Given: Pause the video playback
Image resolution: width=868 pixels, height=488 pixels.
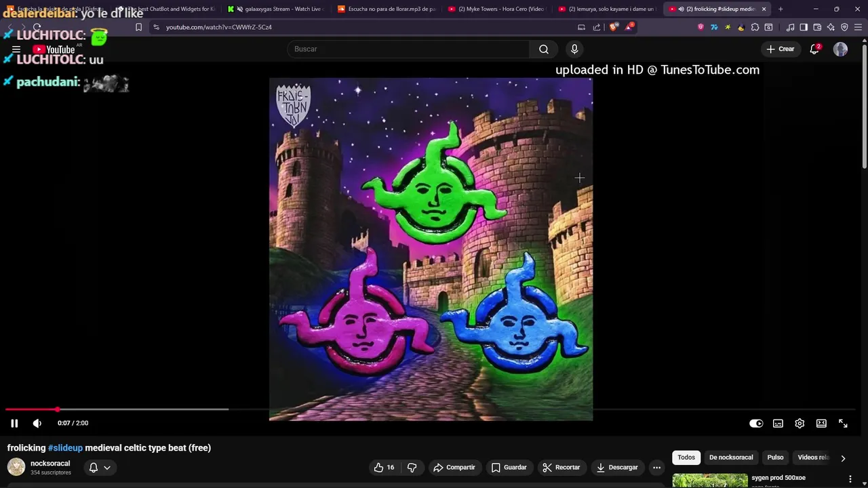Looking at the screenshot, I should pos(14,423).
